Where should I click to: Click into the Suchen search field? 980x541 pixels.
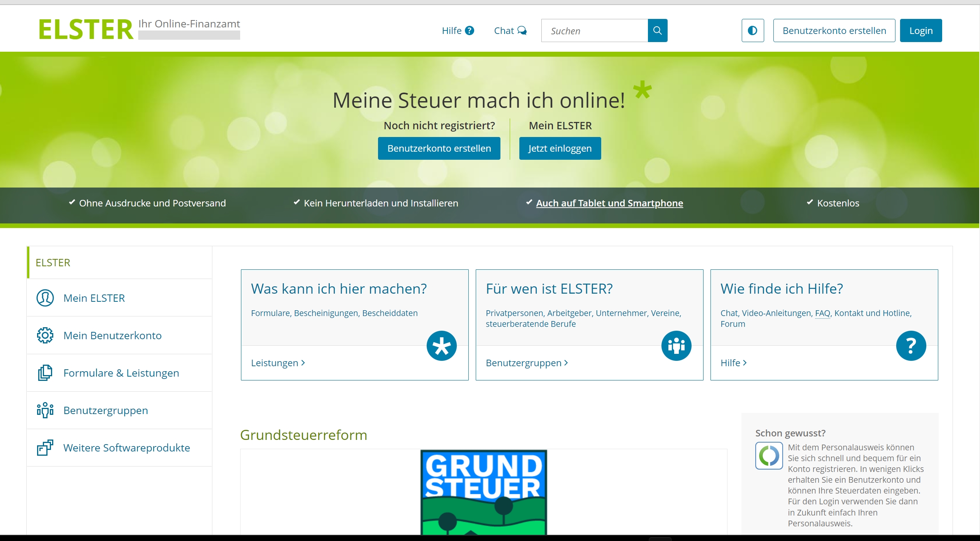point(594,30)
